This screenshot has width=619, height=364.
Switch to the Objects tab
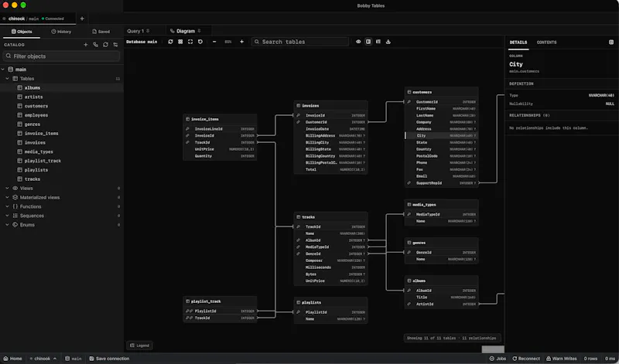pos(22,32)
